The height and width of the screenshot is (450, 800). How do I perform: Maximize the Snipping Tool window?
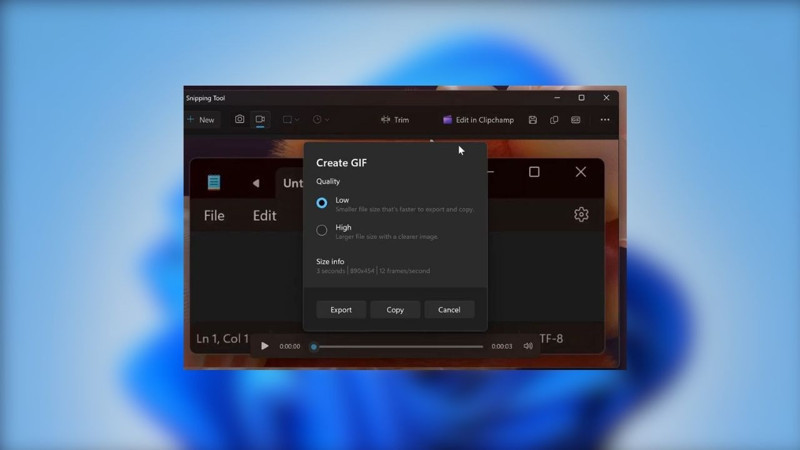[581, 98]
